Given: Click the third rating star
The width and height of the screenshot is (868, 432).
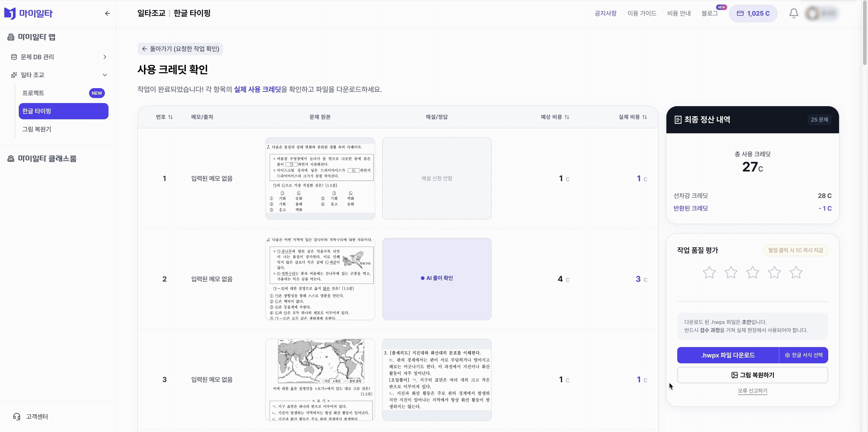Looking at the screenshot, I should 752,272.
